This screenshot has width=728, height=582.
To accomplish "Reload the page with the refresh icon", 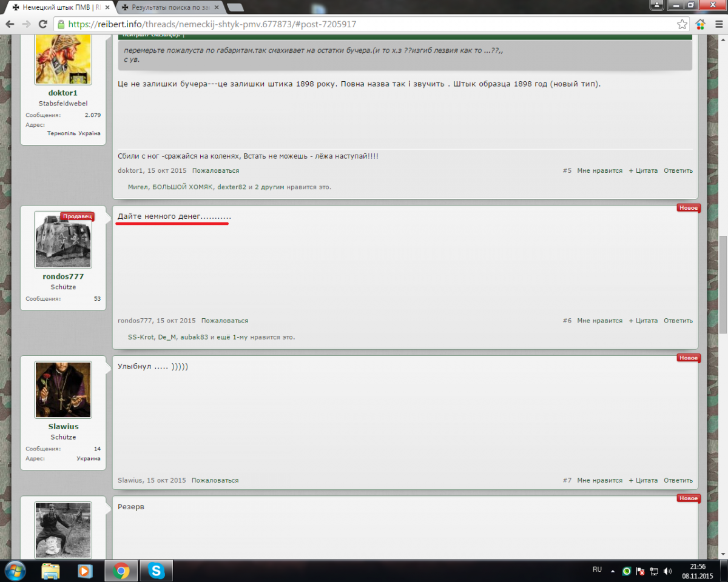I will click(x=42, y=24).
